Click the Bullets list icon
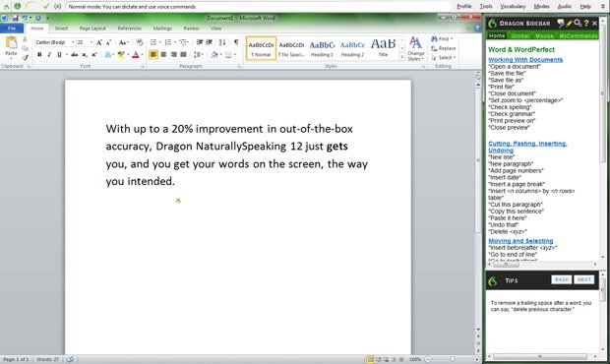Viewport: 610px width, 364px height. pos(153,42)
